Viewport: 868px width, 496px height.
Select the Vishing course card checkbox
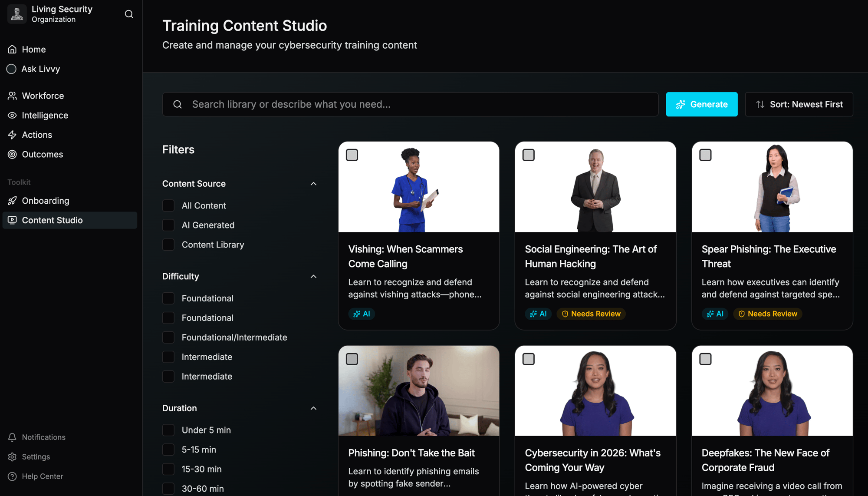click(x=352, y=155)
